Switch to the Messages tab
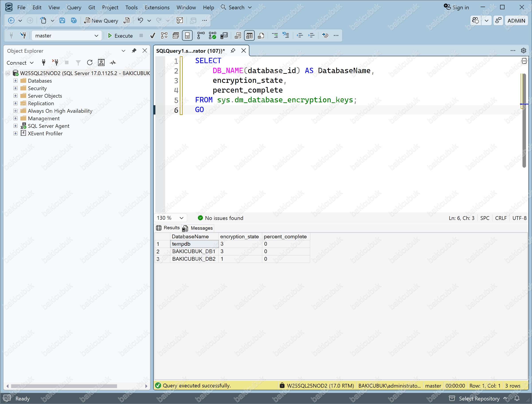The image size is (532, 404). [x=198, y=228]
